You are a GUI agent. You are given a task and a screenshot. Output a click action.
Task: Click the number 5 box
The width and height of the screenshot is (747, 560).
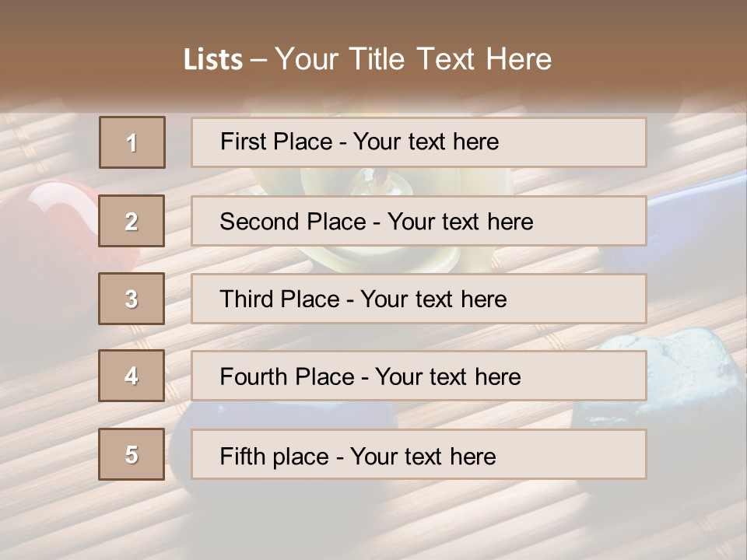132,454
